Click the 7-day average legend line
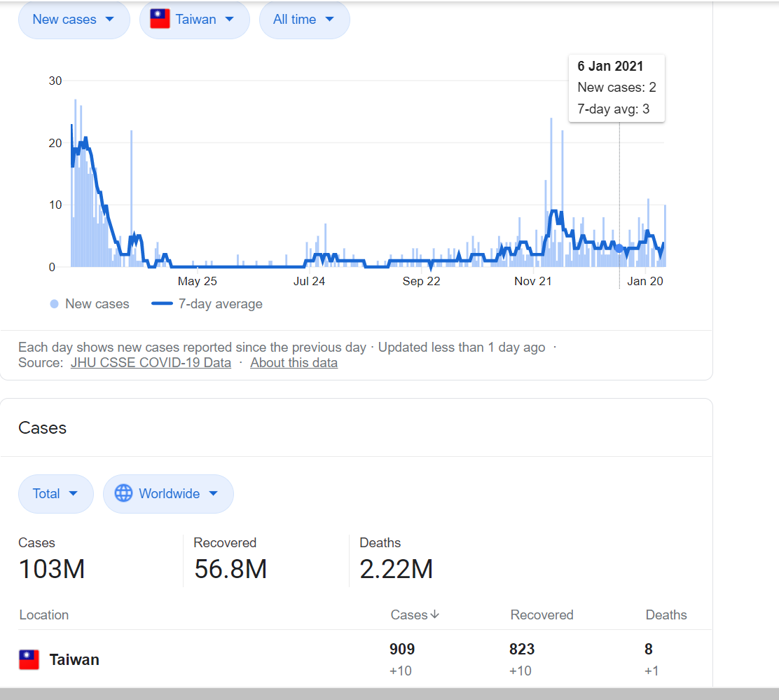This screenshot has height=700, width=779. [x=162, y=304]
